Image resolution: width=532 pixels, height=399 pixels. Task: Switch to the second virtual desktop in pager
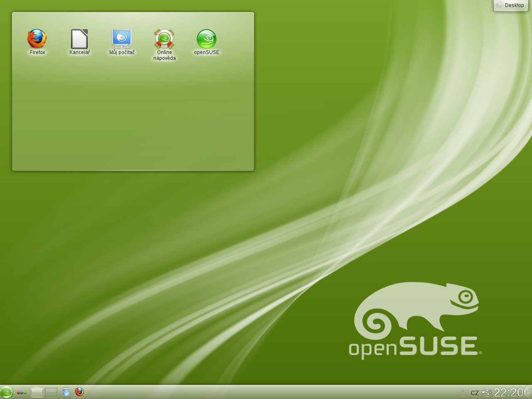(51, 392)
